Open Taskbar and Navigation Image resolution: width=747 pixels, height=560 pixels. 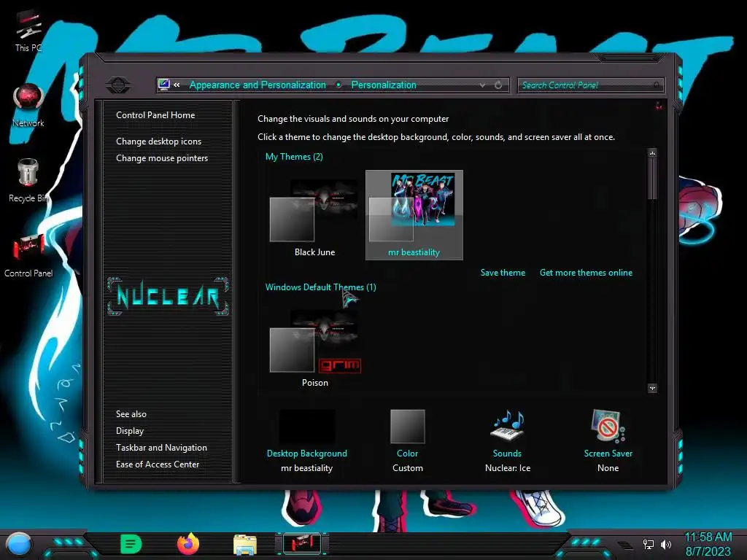click(161, 448)
